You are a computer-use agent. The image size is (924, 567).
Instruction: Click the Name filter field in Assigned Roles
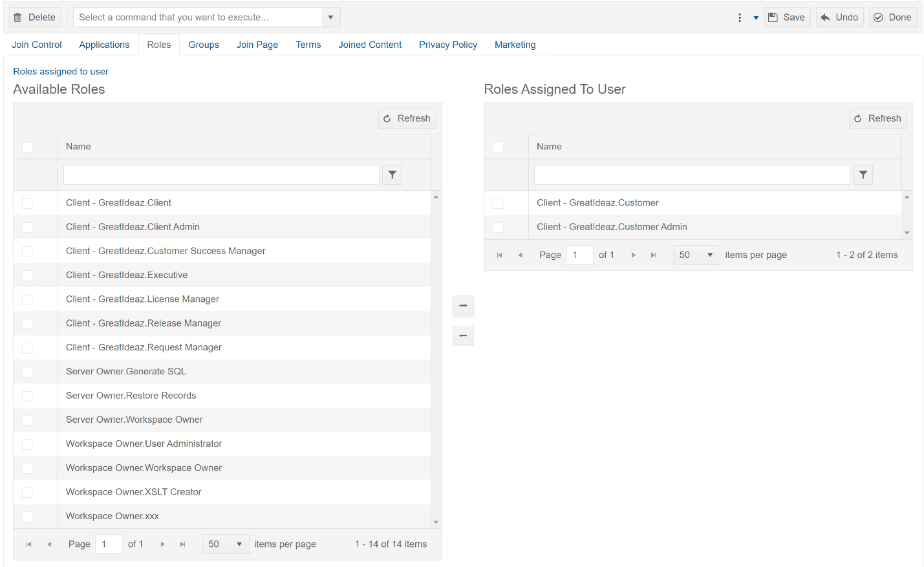click(x=691, y=175)
